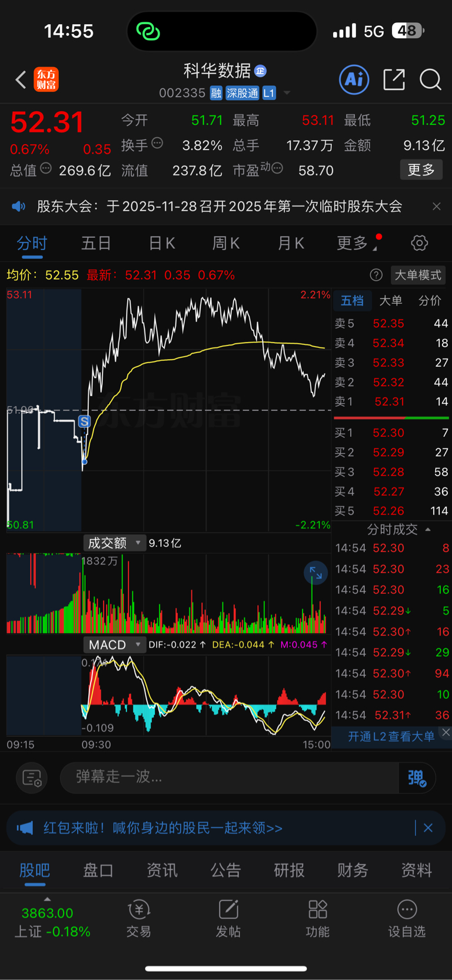This screenshot has width=452, height=980.
Task: Open the 红包来啦 promotion link
Action: pyautogui.click(x=163, y=828)
